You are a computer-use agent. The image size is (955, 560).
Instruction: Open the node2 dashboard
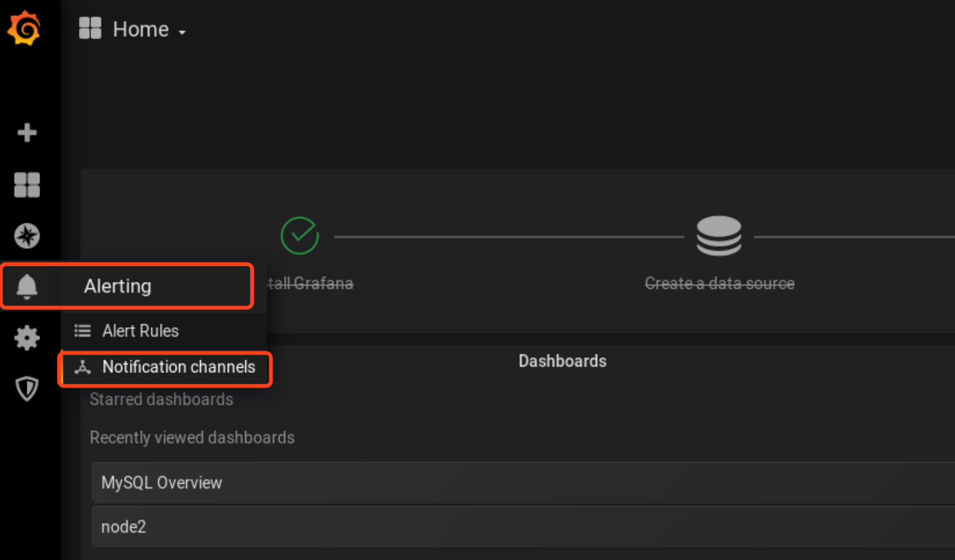pos(124,526)
